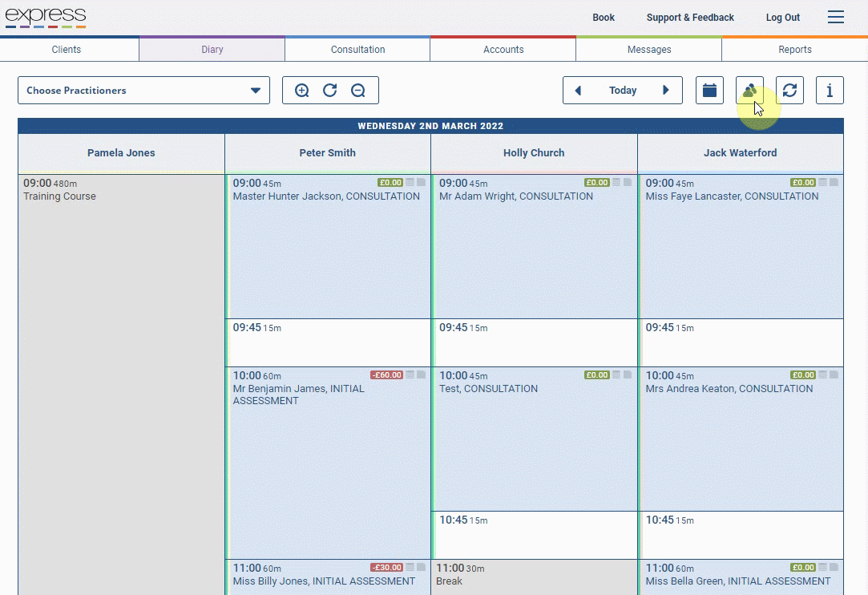Select Holly Church column header
The width and height of the screenshot is (868, 595).
pyautogui.click(x=535, y=153)
